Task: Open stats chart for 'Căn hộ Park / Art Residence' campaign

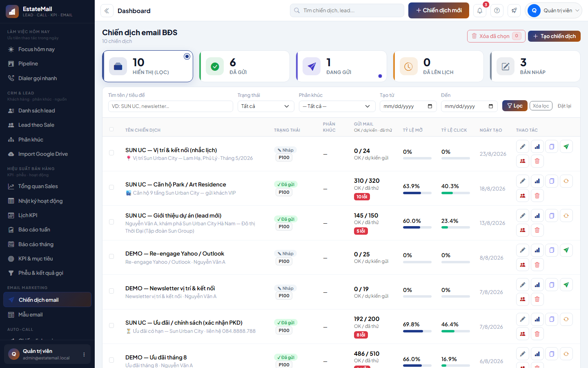Action: [x=537, y=181]
